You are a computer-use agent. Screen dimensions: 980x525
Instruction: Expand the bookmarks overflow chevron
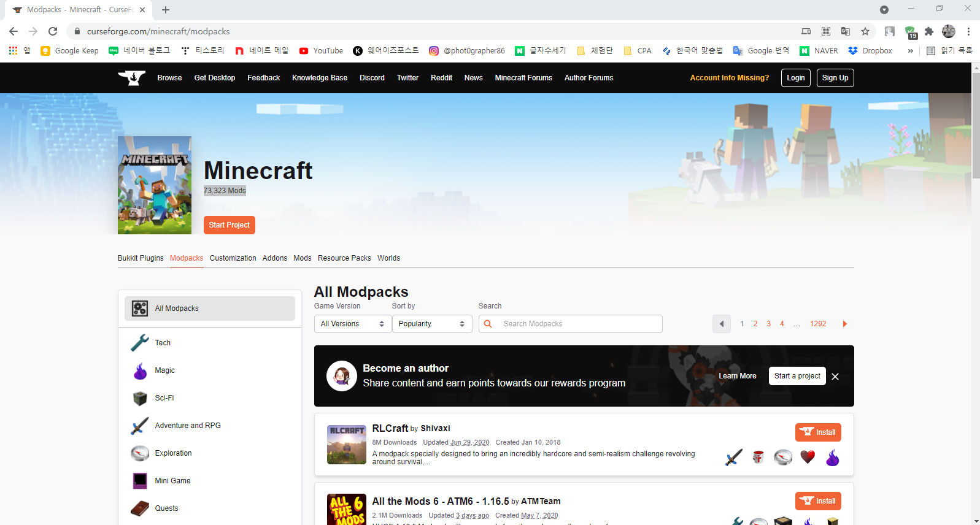[x=911, y=51]
